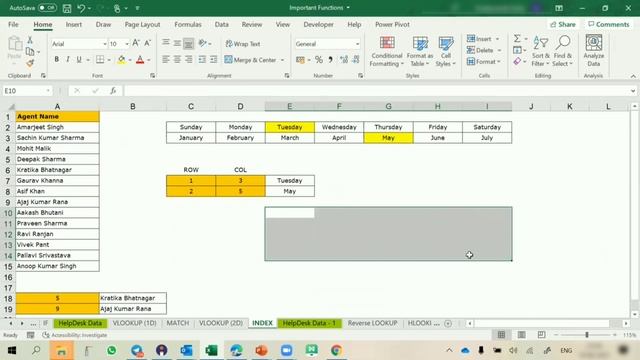Open Excel from the taskbar
The image size is (640, 360).
[211, 350]
